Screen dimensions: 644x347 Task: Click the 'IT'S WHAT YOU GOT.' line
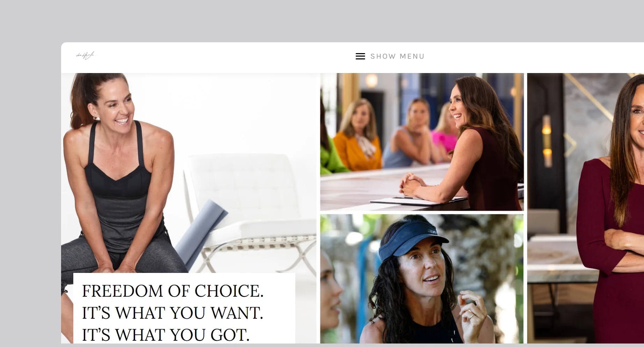[166, 335]
